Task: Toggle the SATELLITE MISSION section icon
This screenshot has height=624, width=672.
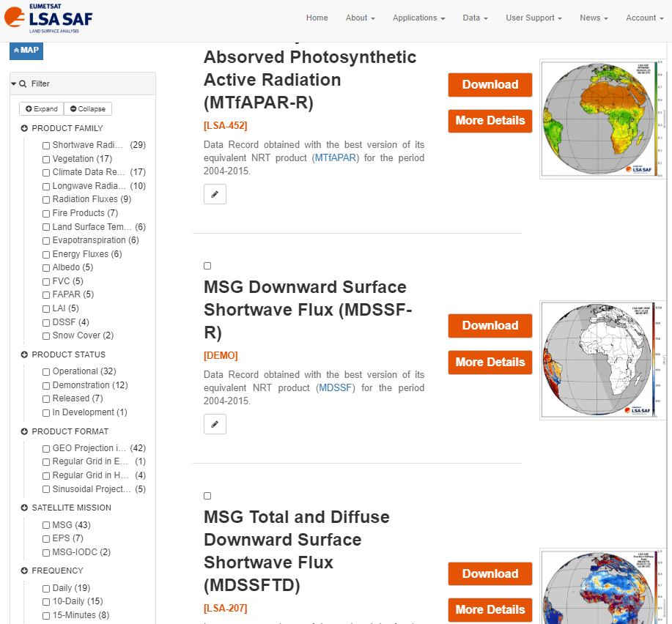Action: click(24, 508)
